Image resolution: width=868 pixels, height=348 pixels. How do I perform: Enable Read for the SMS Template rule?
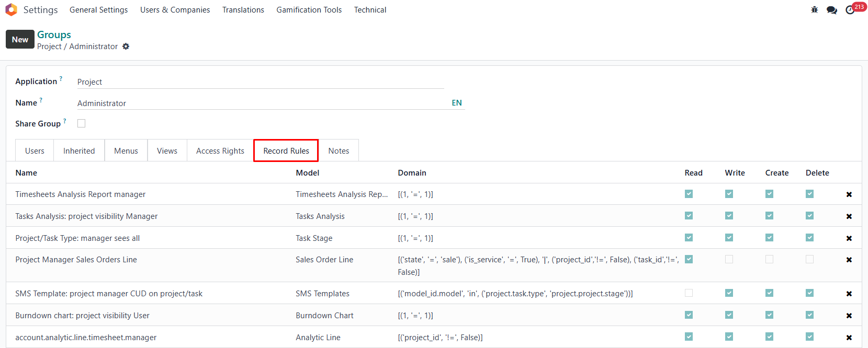[689, 293]
